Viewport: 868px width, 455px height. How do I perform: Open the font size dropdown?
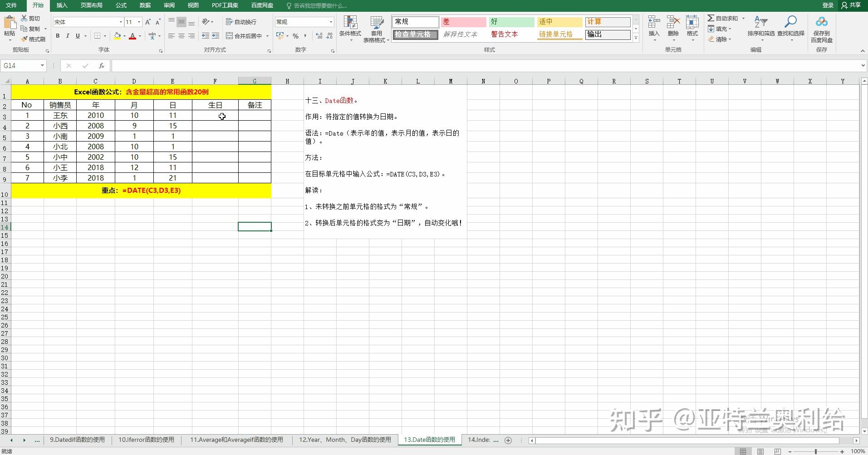(139, 22)
